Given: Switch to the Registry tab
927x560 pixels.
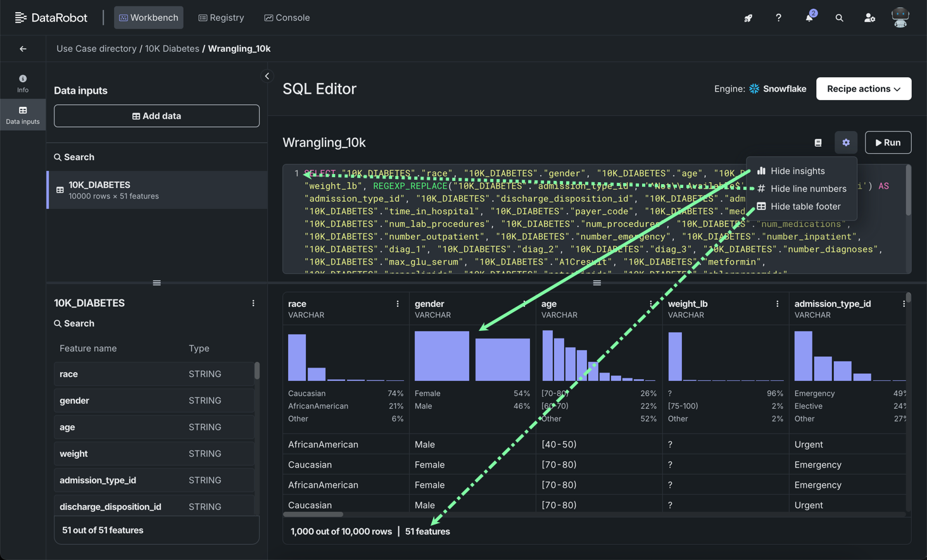Looking at the screenshot, I should click(221, 18).
